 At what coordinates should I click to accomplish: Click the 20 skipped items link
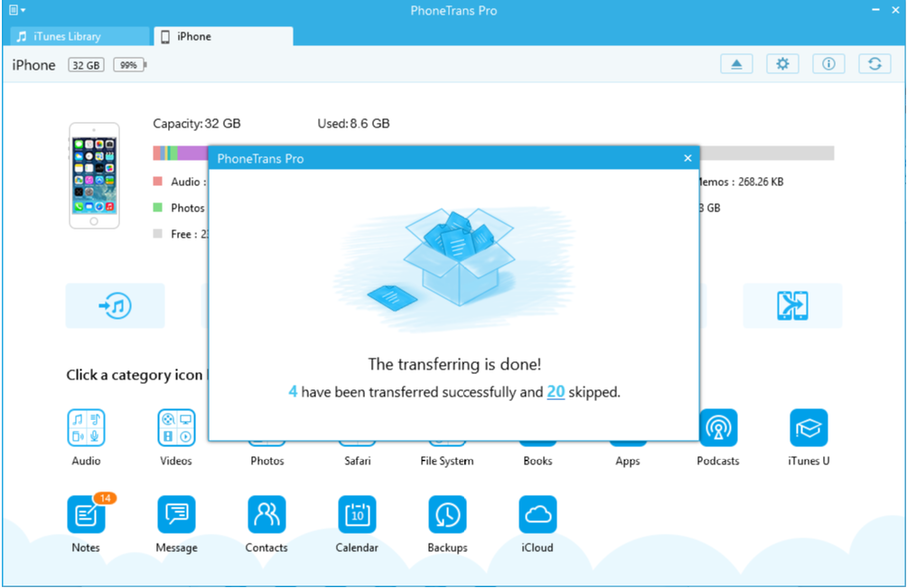[x=556, y=392]
